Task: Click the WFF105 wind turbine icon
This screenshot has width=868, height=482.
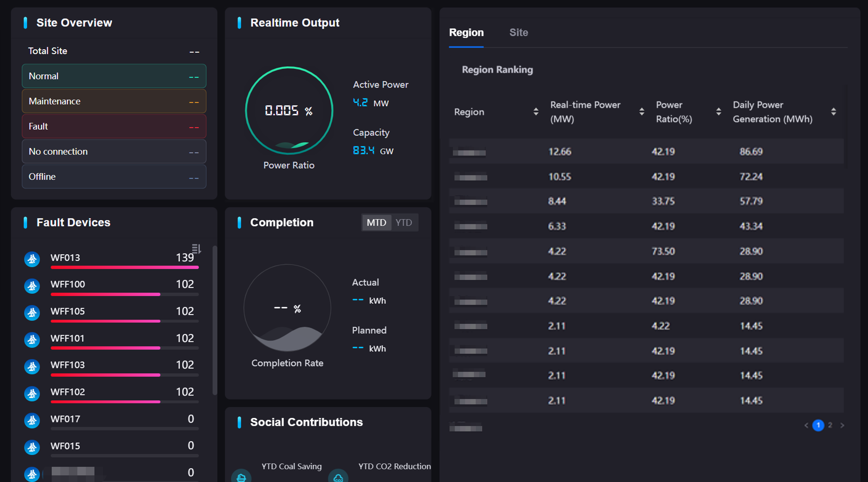Action: click(x=32, y=313)
